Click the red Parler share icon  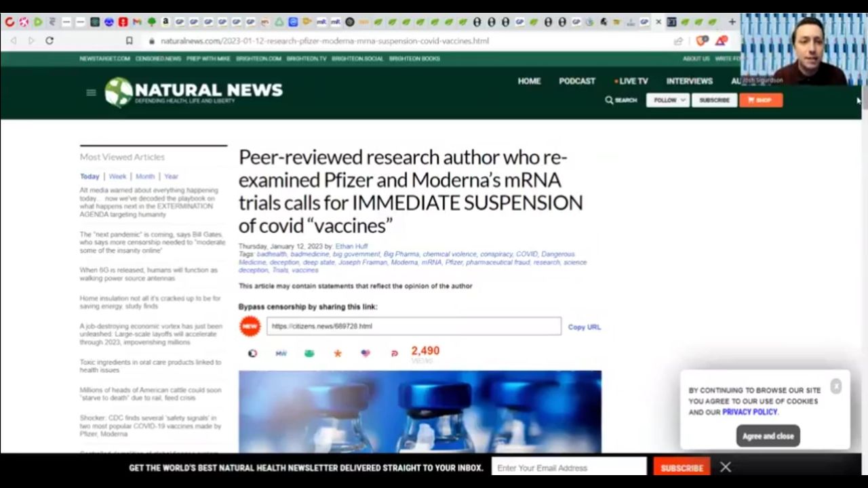(x=394, y=353)
